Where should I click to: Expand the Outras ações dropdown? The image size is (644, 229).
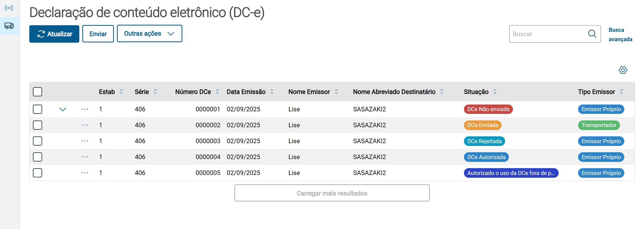[x=149, y=34]
